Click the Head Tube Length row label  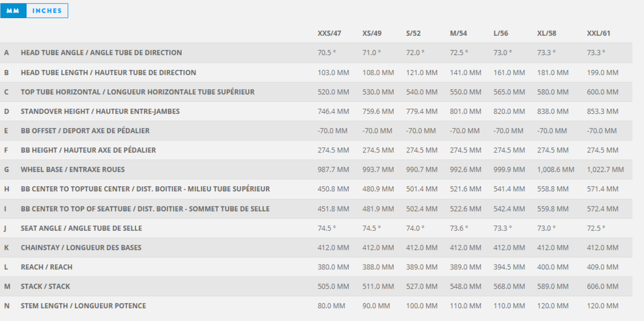(x=108, y=72)
